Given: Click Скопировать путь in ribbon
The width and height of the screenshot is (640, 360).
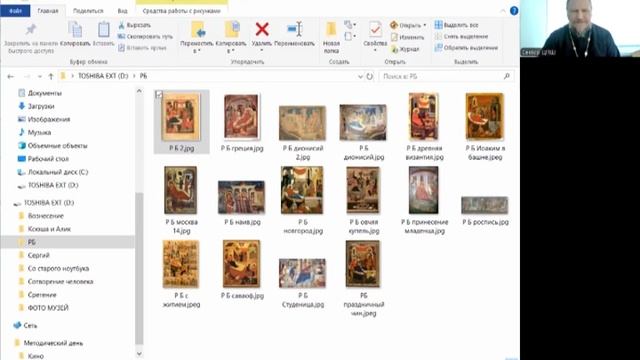Looking at the screenshot, I should click(x=145, y=36).
